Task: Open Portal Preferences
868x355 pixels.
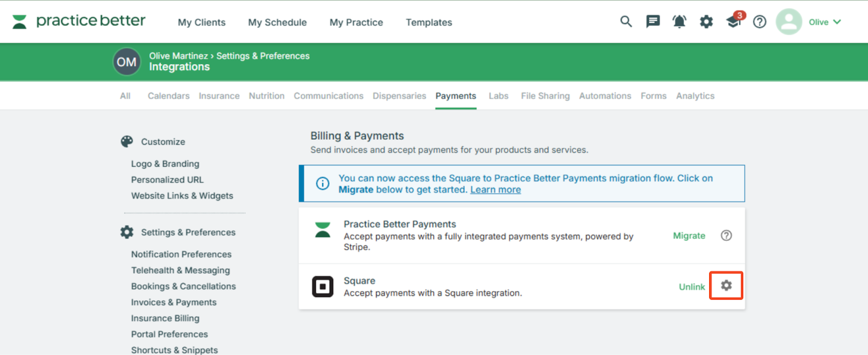Action: (x=169, y=334)
